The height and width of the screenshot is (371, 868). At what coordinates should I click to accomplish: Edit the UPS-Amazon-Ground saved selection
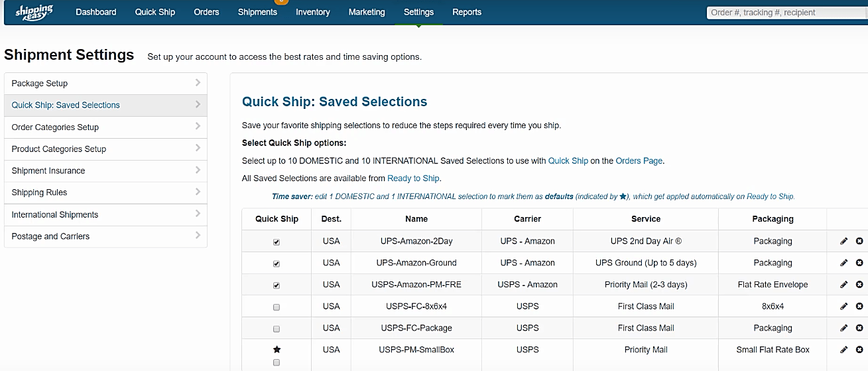point(844,263)
